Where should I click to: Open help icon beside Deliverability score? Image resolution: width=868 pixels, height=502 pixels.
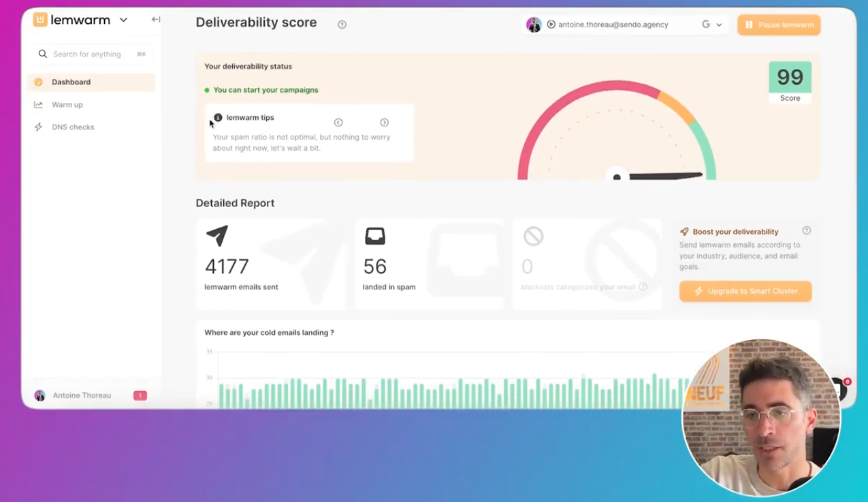(342, 25)
